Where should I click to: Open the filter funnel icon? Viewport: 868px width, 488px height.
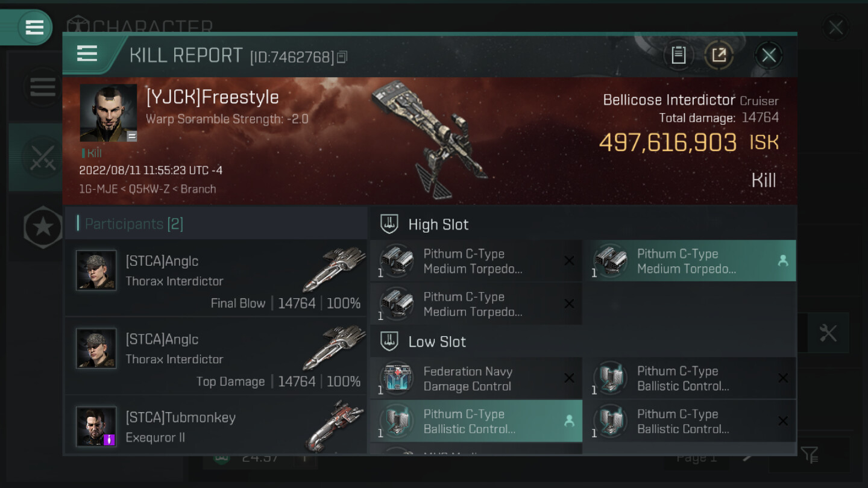pyautogui.click(x=810, y=455)
